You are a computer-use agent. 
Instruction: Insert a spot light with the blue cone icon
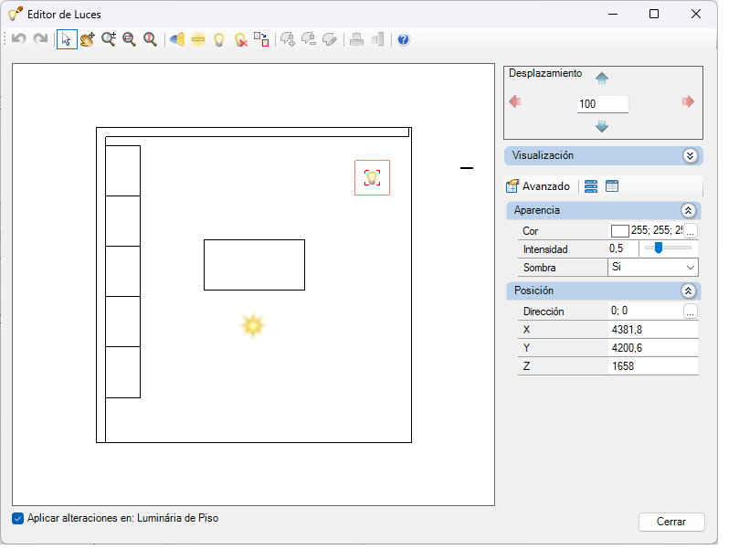click(177, 39)
